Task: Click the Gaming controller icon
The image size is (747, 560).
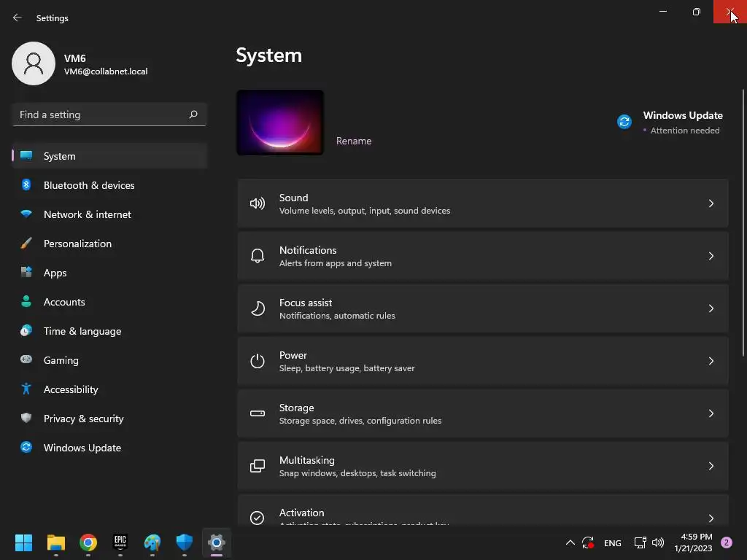Action: [x=26, y=359]
